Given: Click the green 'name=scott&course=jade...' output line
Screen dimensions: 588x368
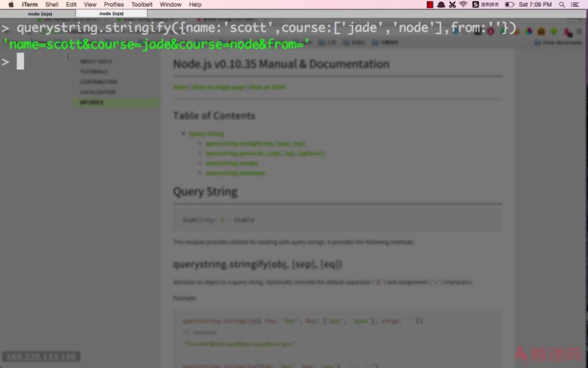Looking at the screenshot, I should [x=156, y=45].
